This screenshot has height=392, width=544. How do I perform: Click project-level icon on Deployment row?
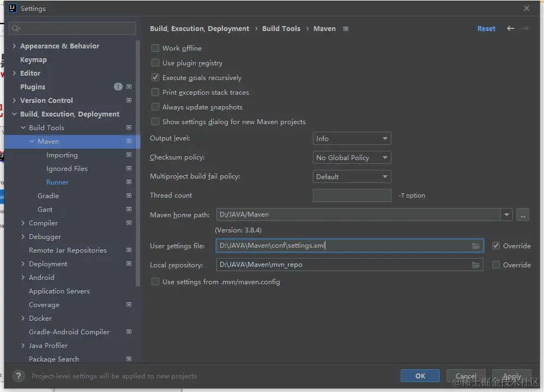pyautogui.click(x=129, y=264)
